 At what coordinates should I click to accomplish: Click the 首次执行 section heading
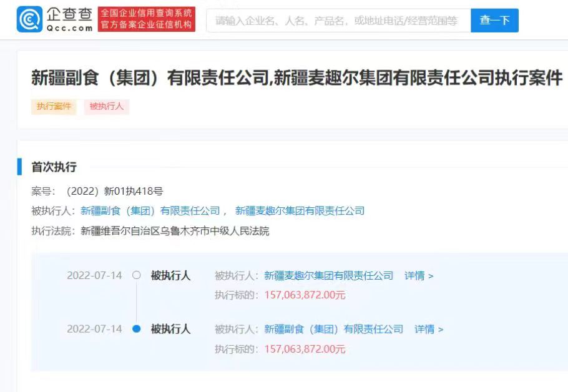[x=54, y=167]
